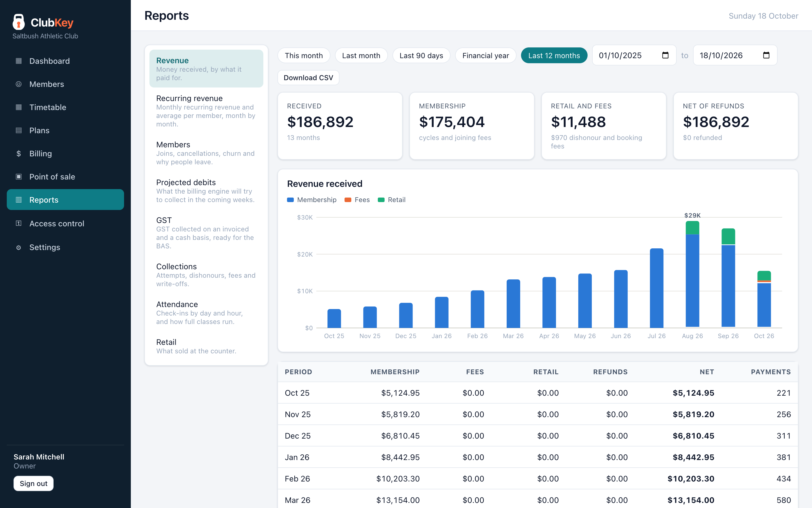Sign out of the account
The width and height of the screenshot is (812, 508).
[34, 483]
